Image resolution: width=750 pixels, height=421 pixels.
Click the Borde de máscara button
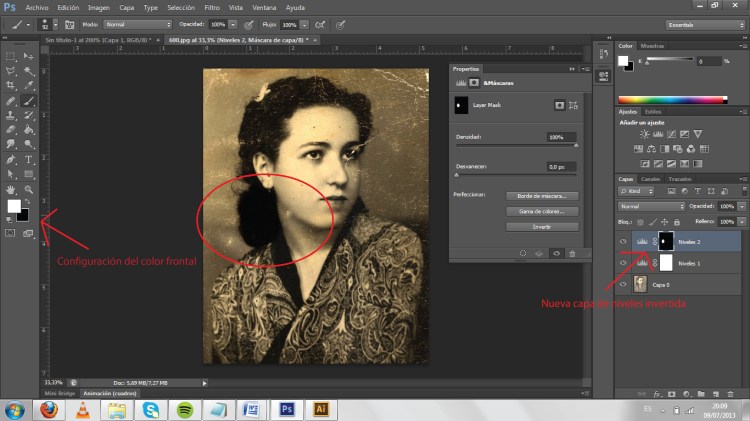[x=543, y=196]
